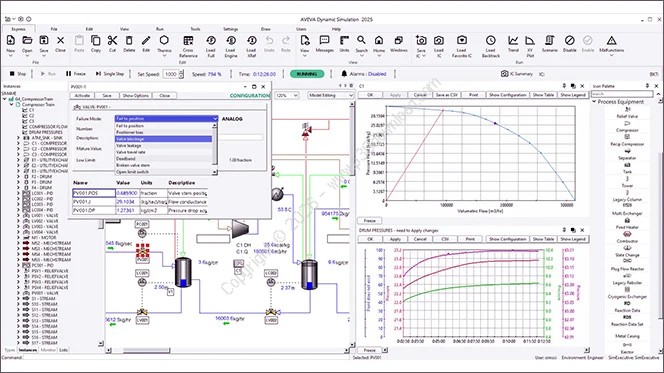Select the XY Plot icon
This screenshot has width=664, height=373.
[x=530, y=41]
